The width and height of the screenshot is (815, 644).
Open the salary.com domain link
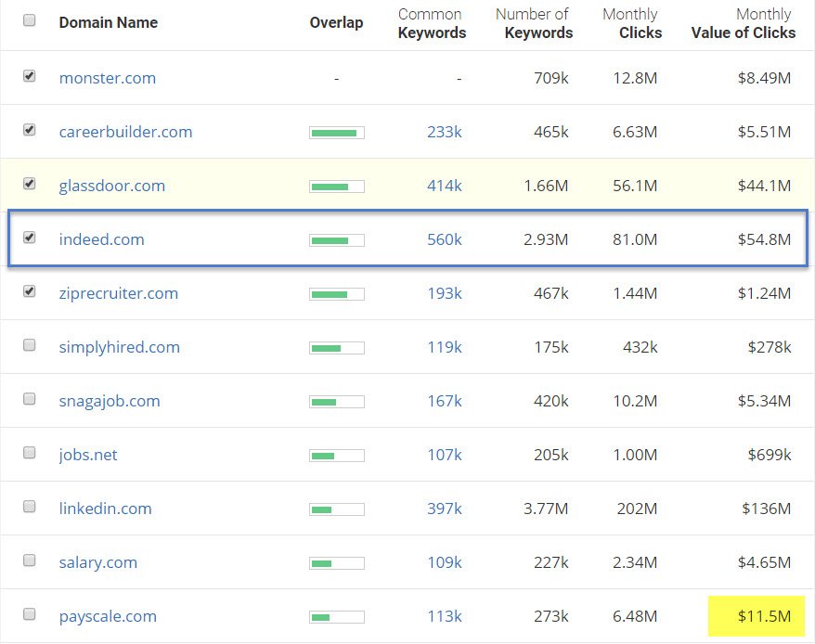98,562
